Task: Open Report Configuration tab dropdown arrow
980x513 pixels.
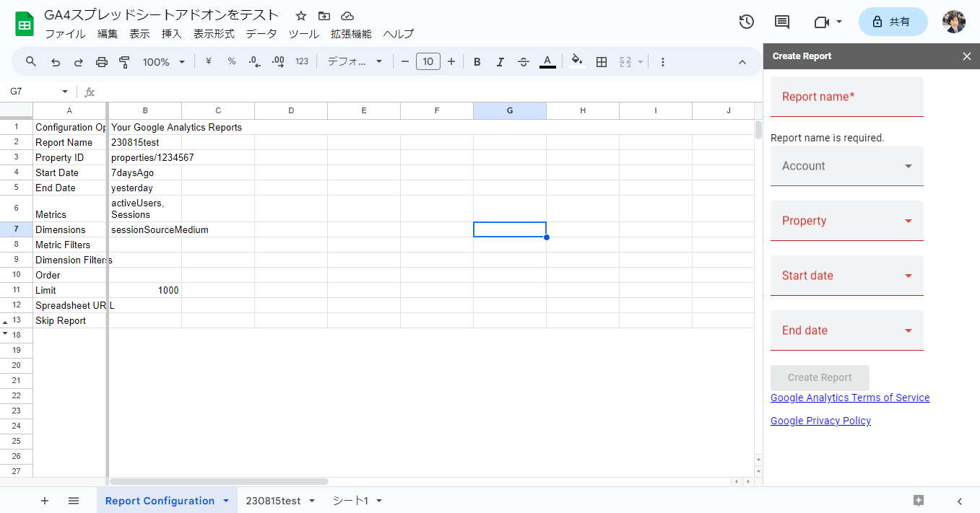Action: 226,501
